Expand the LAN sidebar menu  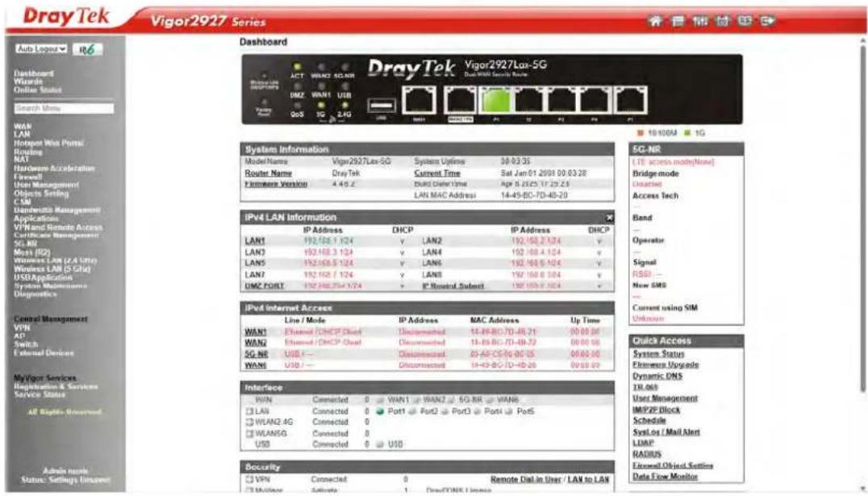tap(22, 134)
